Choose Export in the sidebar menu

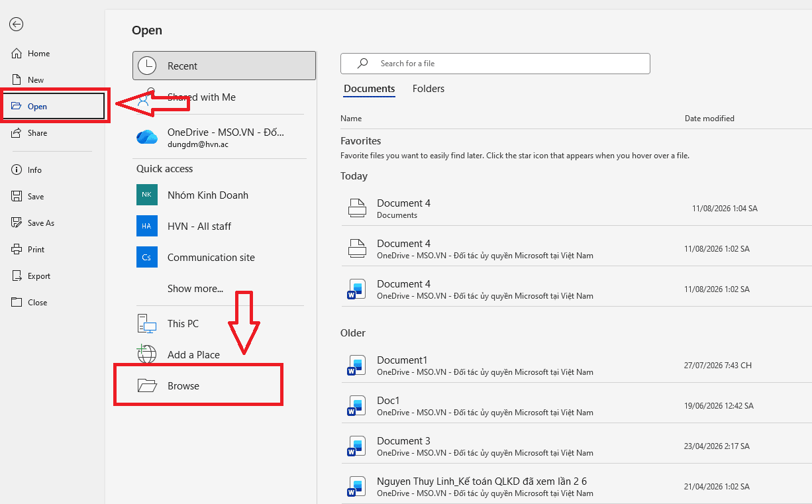53,276
